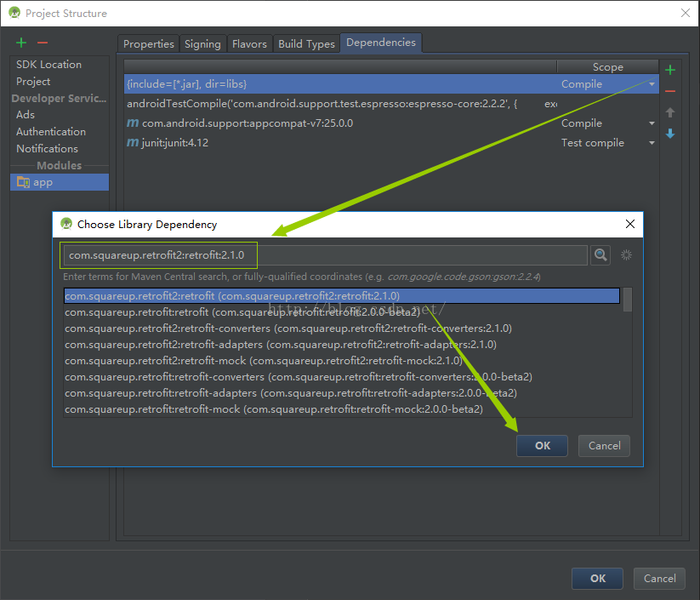700x600 pixels.
Task: Click the red minus remove dependency icon
Action: pos(670,91)
